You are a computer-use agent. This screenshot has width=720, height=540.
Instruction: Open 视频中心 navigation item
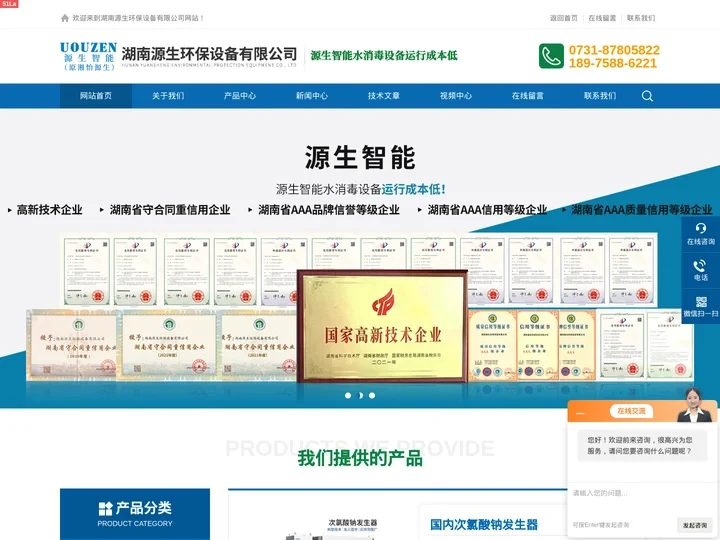[x=456, y=96]
